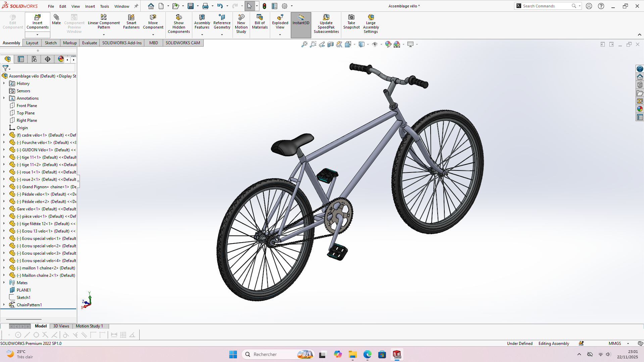Click Update SpeedPak Subassemblies
The width and height of the screenshot is (644, 362).
click(326, 24)
